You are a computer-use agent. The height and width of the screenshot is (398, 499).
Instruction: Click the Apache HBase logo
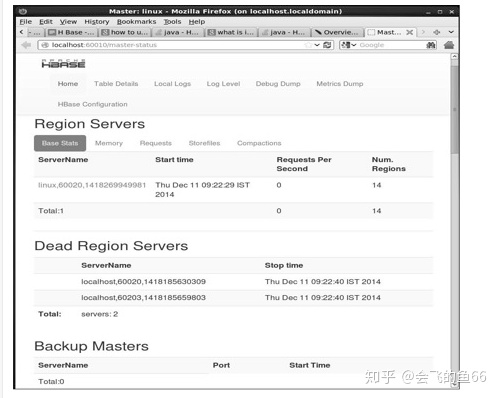[63, 63]
